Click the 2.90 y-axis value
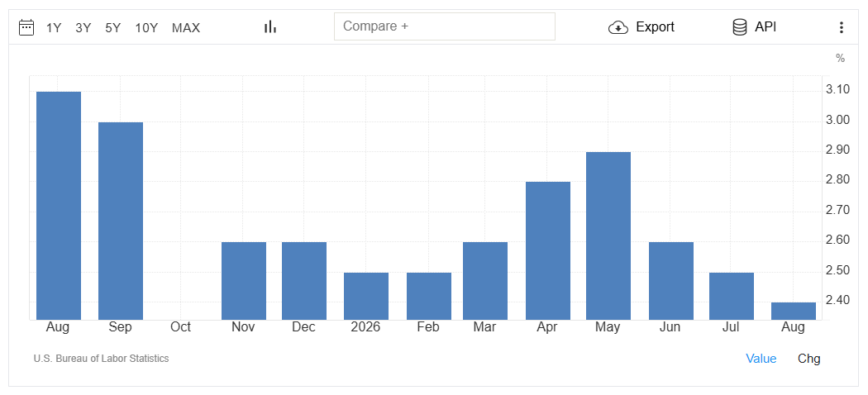The height and width of the screenshot is (395, 868). 838,150
